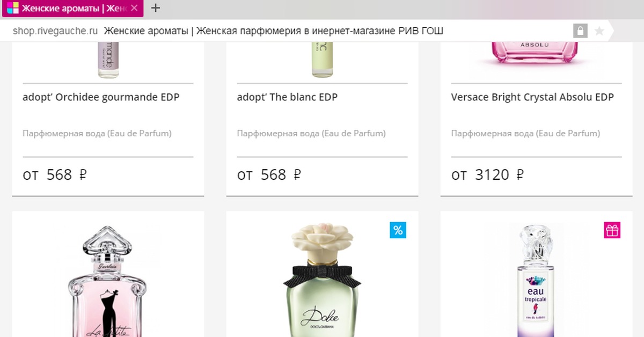Click the Orchidee gourmande bottle image
This screenshot has width=644, height=337.
(108, 60)
